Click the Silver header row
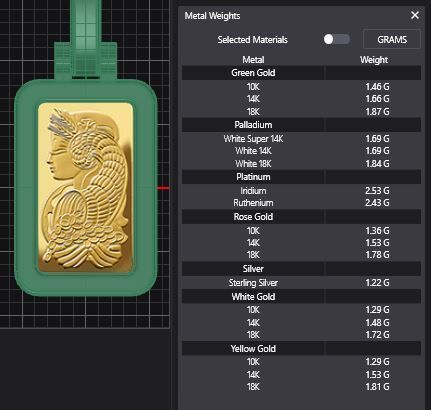The image size is (431, 410). click(x=301, y=269)
